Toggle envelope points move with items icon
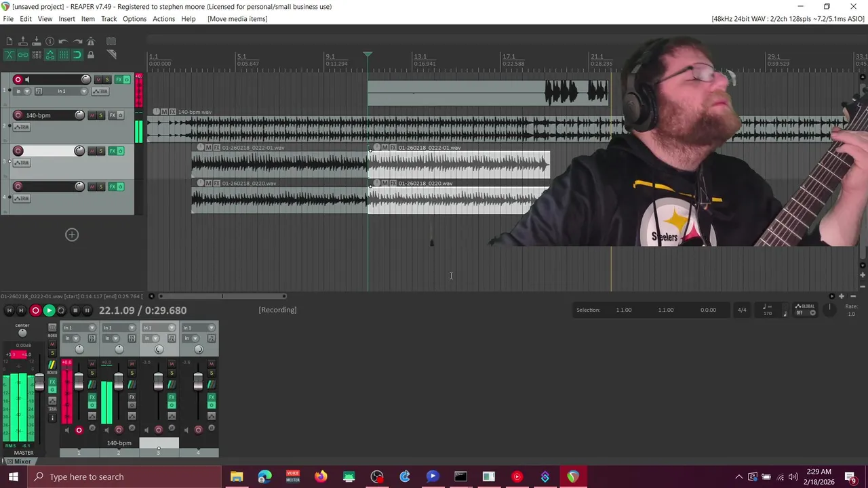This screenshot has height=488, width=868. click(x=50, y=55)
